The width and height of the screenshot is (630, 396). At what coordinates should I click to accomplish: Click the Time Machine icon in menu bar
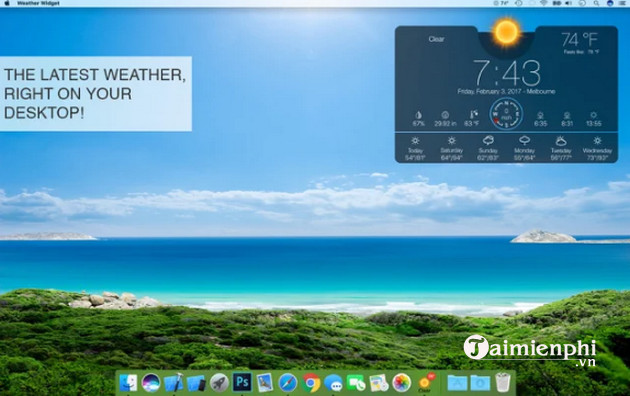(x=519, y=3)
